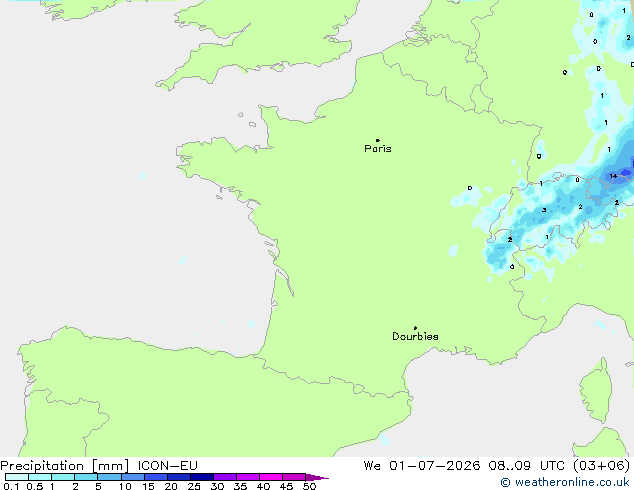Click the over-50 mm legend arrow tip
Image resolution: width=634 pixels, height=490 pixels.
pyautogui.click(x=317, y=477)
